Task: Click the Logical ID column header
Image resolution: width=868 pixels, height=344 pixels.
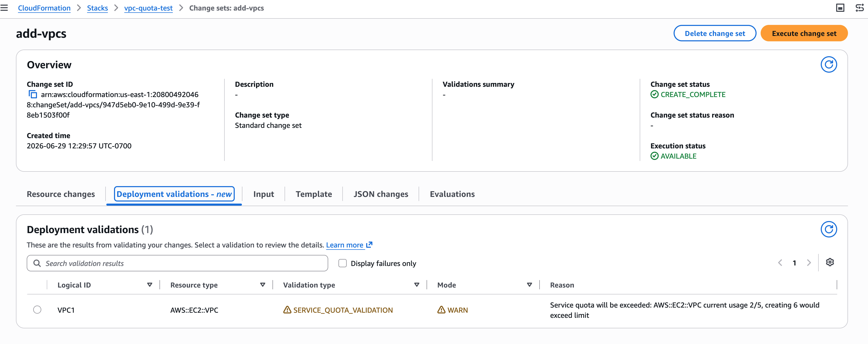Action: pos(74,285)
